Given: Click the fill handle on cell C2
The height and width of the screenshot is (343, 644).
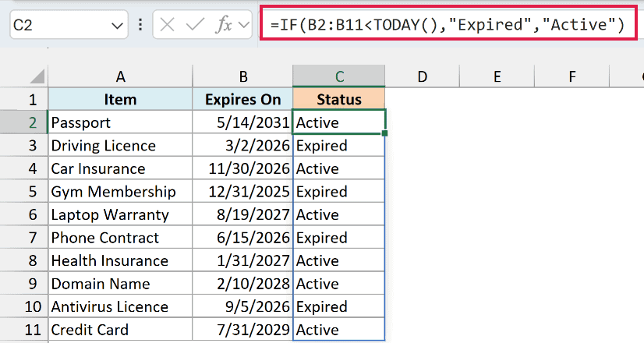Looking at the screenshot, I should 384,133.
